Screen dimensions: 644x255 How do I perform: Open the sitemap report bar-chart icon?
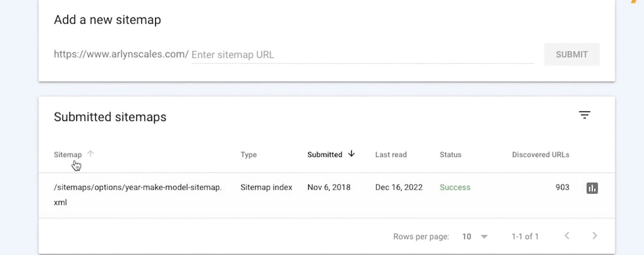click(x=592, y=188)
